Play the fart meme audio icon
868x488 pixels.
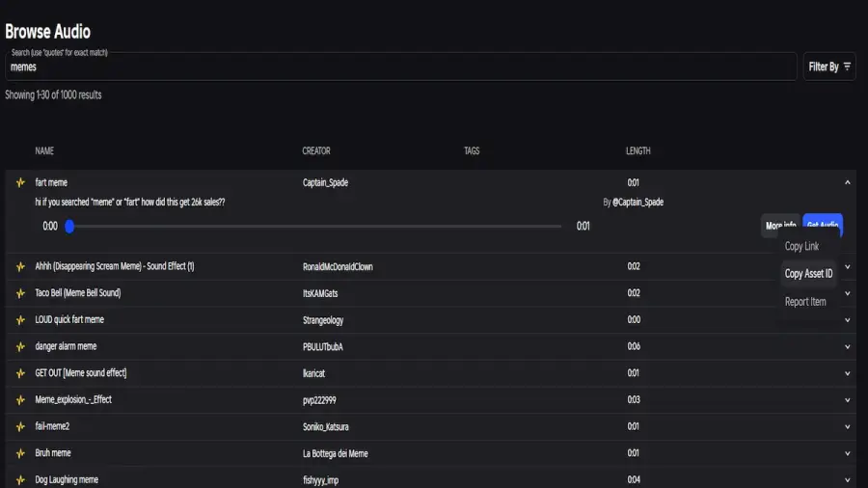19,182
